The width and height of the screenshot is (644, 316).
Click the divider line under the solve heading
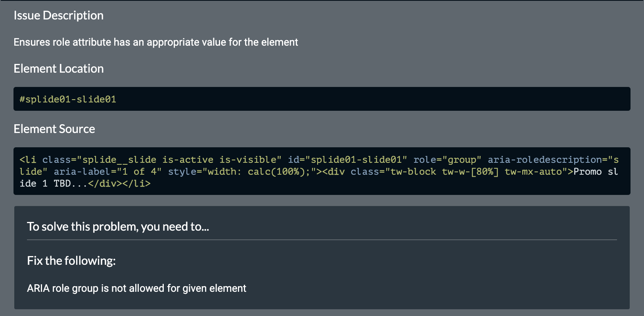tap(322, 240)
